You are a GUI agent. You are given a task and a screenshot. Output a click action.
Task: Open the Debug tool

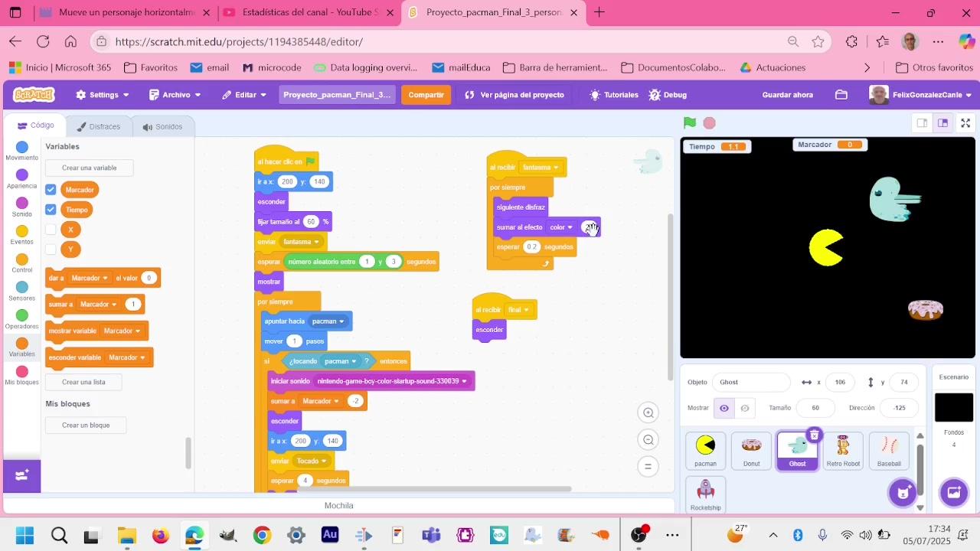pyautogui.click(x=668, y=95)
